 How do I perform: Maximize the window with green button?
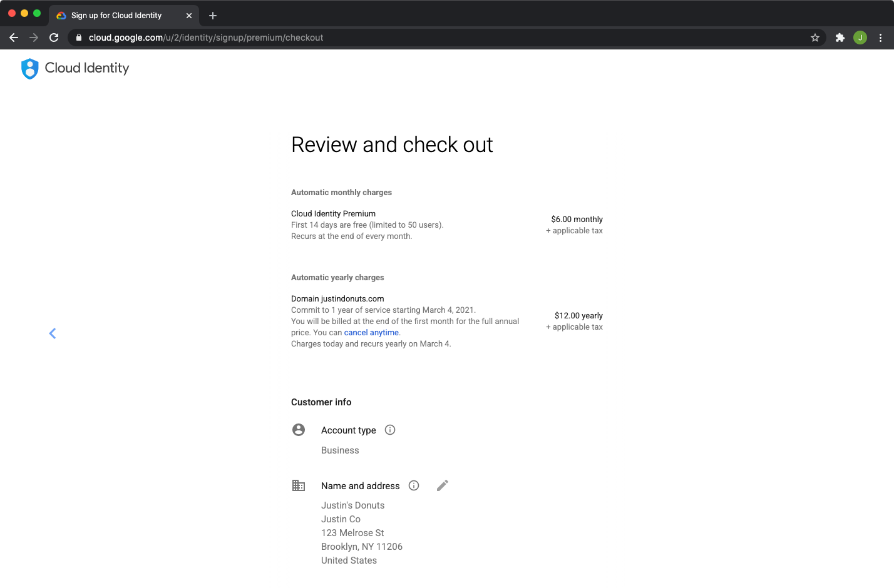click(37, 13)
